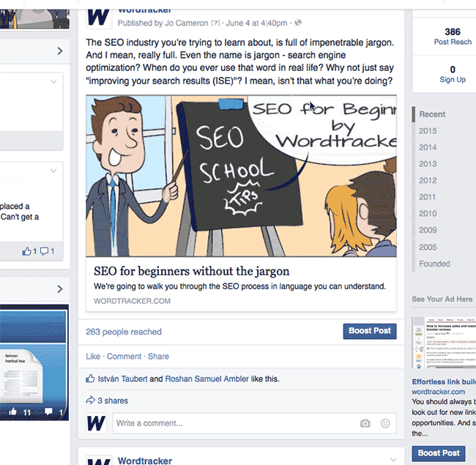Jump to 2013 in the timeline
Image resolution: width=476 pixels, height=465 pixels.
[x=428, y=164]
